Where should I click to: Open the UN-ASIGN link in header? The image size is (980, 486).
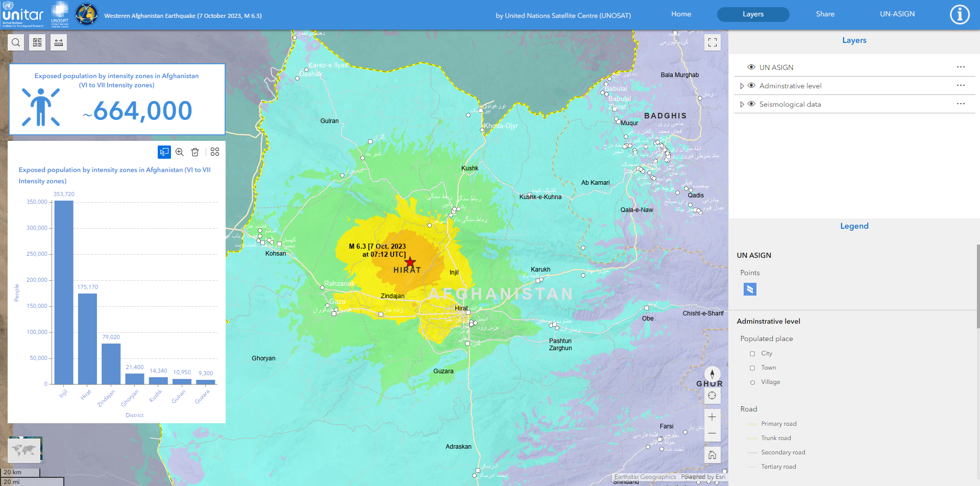897,14
